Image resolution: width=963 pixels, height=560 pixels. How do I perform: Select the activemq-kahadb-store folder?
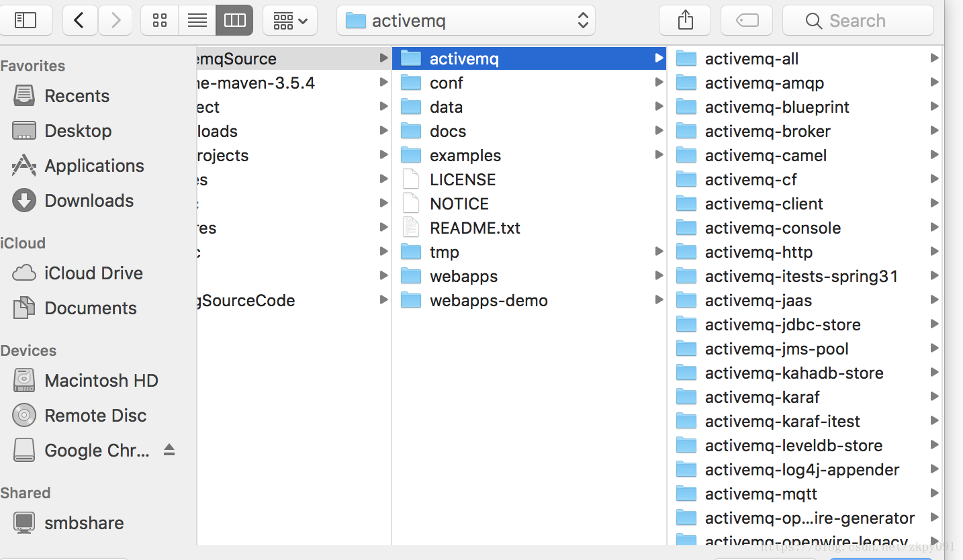tap(805, 373)
